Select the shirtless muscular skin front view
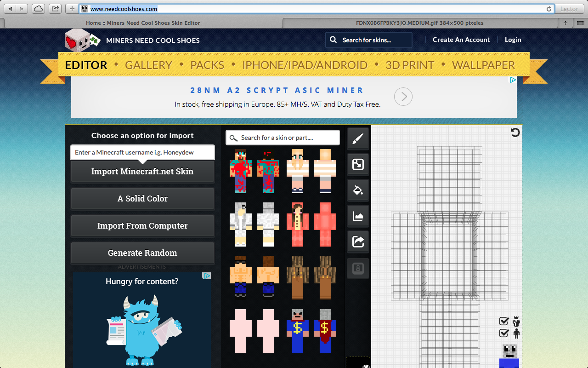This screenshot has height=368, width=588. click(241, 277)
